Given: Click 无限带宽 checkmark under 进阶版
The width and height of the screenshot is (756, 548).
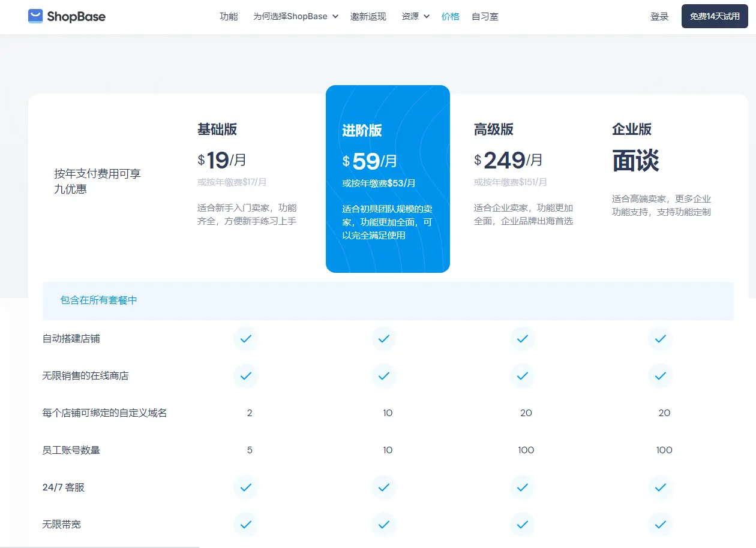Looking at the screenshot, I should pyautogui.click(x=384, y=525).
